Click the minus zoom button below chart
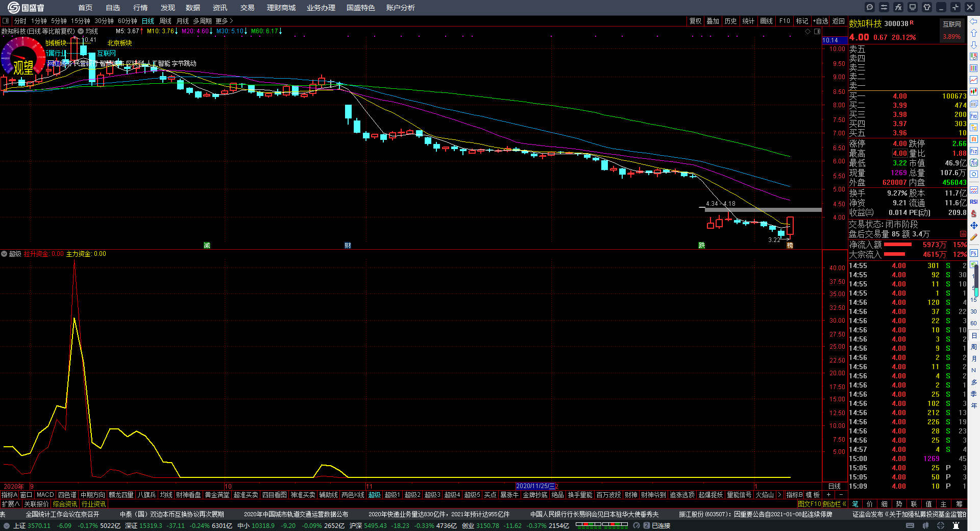The width and height of the screenshot is (980, 531). (841, 495)
